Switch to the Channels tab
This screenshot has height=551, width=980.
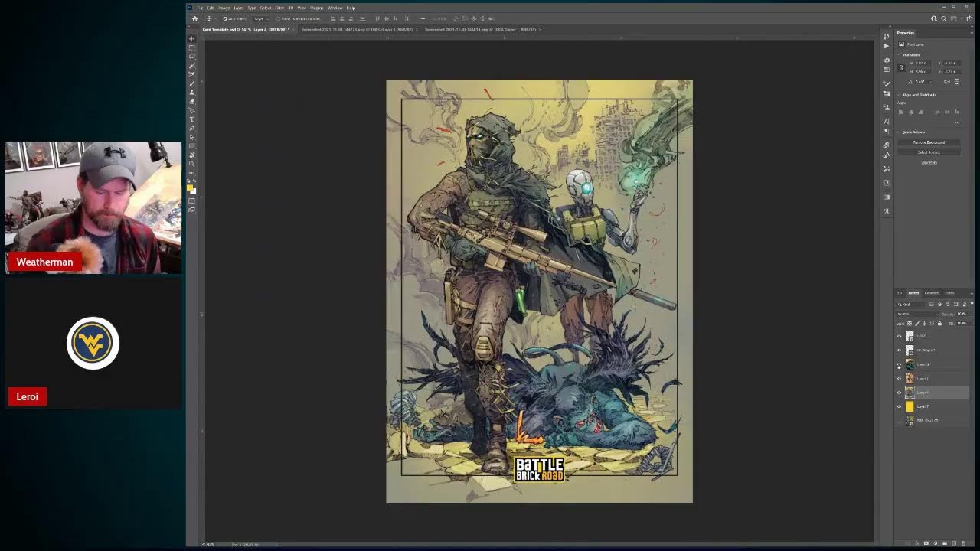tap(932, 293)
